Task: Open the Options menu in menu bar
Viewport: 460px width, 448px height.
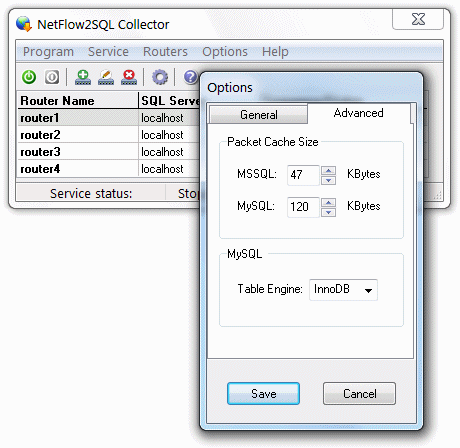Action: click(225, 52)
